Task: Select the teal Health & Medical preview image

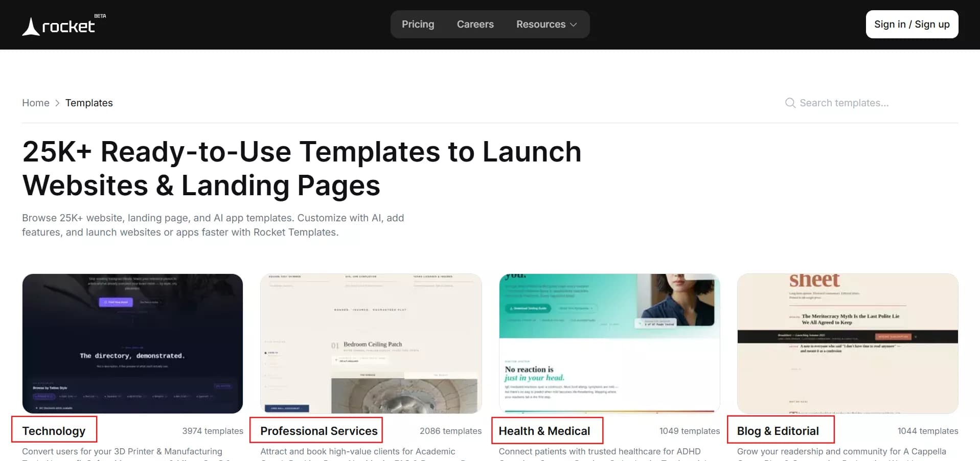Action: 609,343
